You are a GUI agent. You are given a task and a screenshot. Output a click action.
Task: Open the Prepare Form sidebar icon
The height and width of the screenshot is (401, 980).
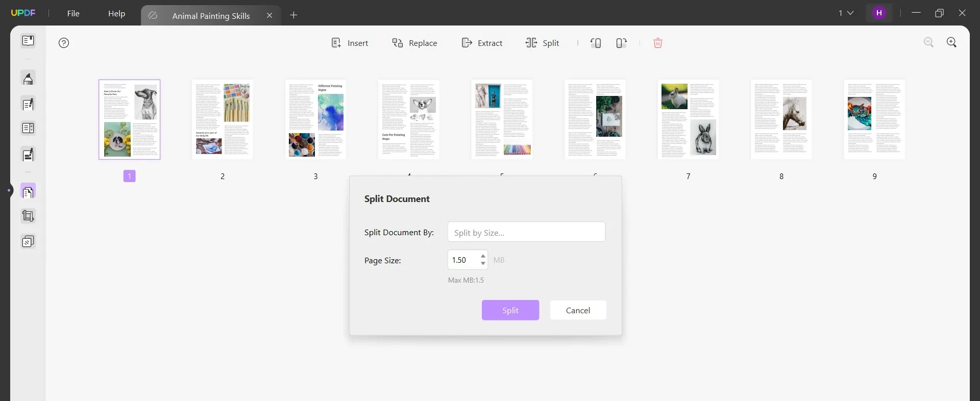pyautogui.click(x=28, y=129)
